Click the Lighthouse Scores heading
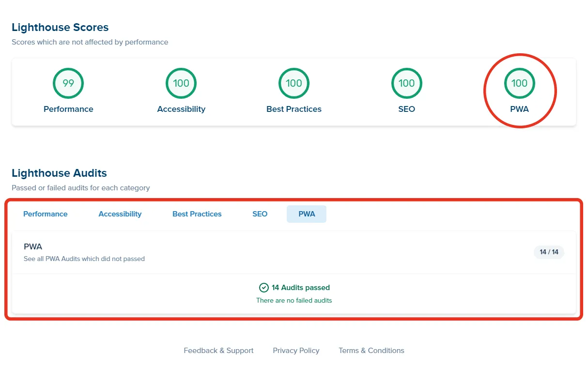 pyautogui.click(x=60, y=28)
